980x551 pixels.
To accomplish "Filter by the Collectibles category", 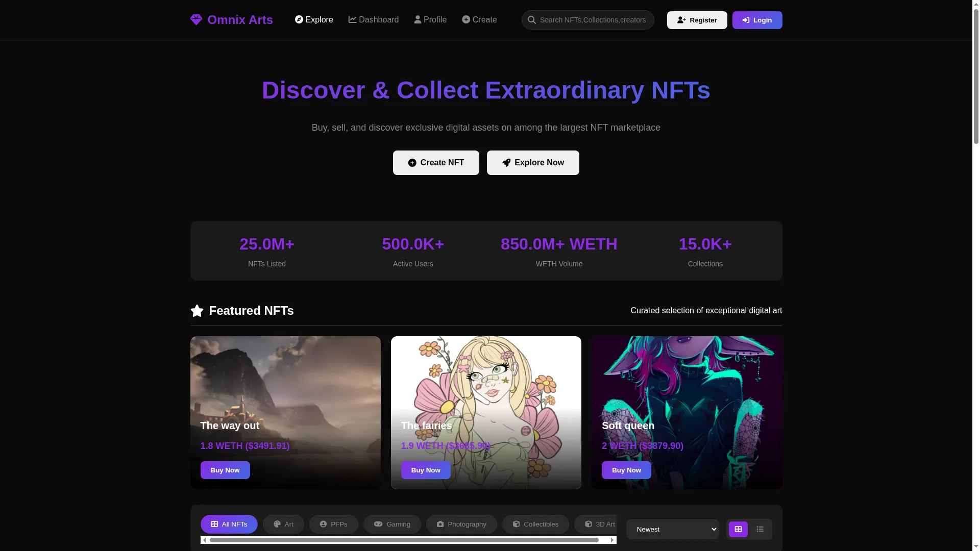I will tap(535, 524).
